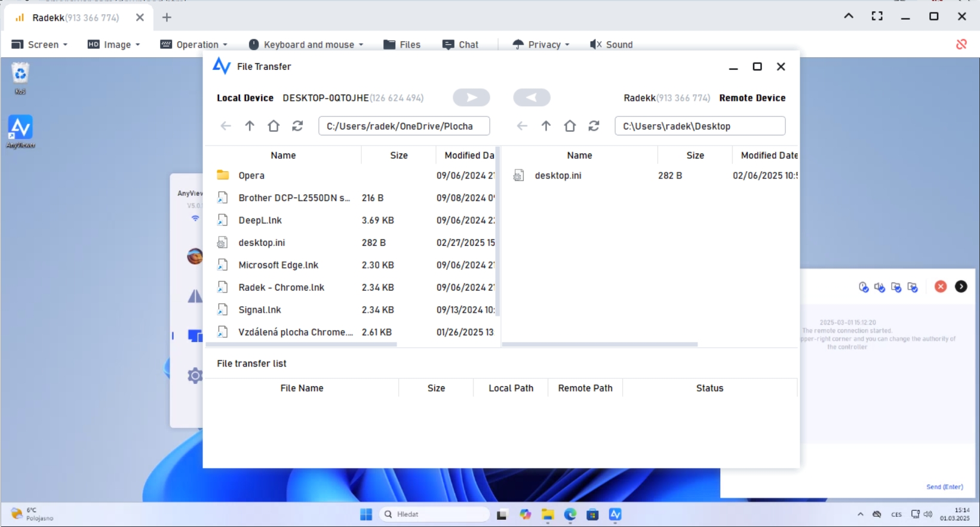Open the Windows Start menu on remote taskbar
This screenshot has width=980, height=527.
click(x=366, y=514)
